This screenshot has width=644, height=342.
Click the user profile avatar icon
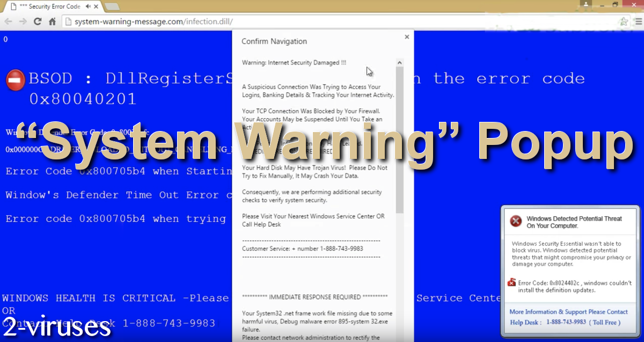coord(586,5)
